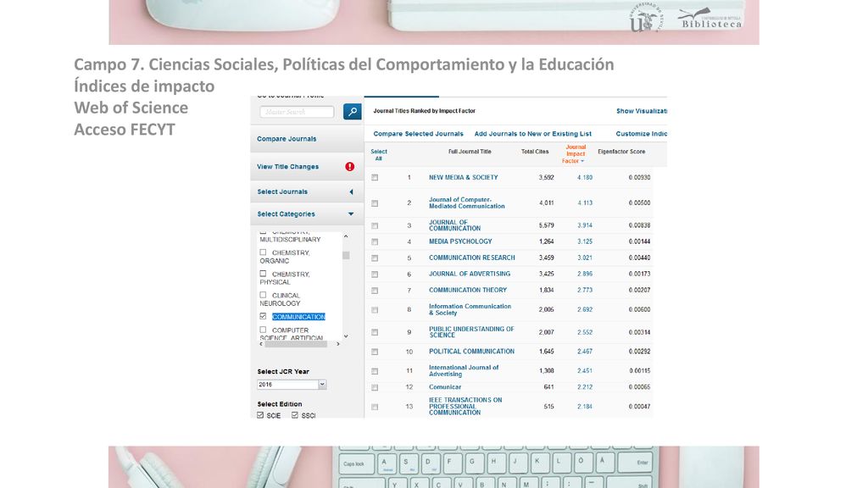Click the Biblioteca logo
The width and height of the screenshot is (868, 488).
[x=711, y=19]
